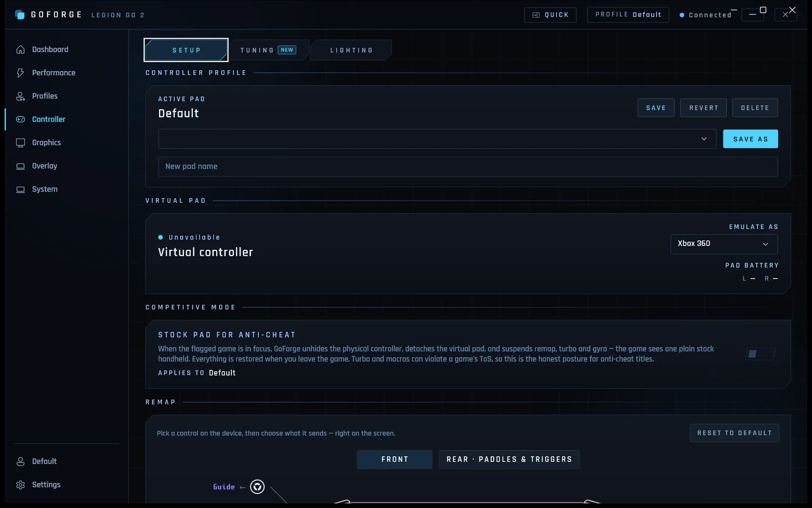Click the Virtual controller heading
This screenshot has width=812, height=508.
(x=206, y=252)
